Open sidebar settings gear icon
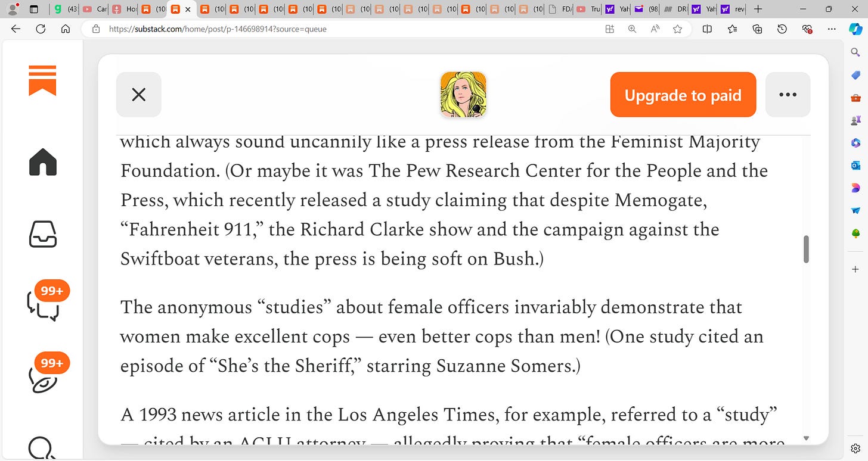 tap(855, 448)
